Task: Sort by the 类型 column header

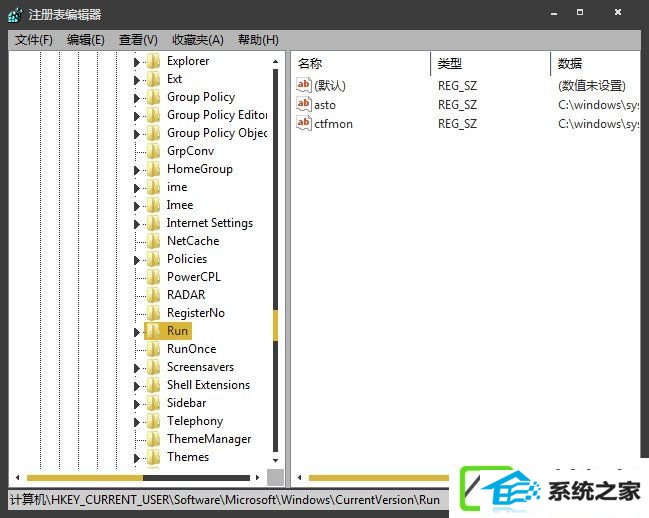Action: [449, 63]
